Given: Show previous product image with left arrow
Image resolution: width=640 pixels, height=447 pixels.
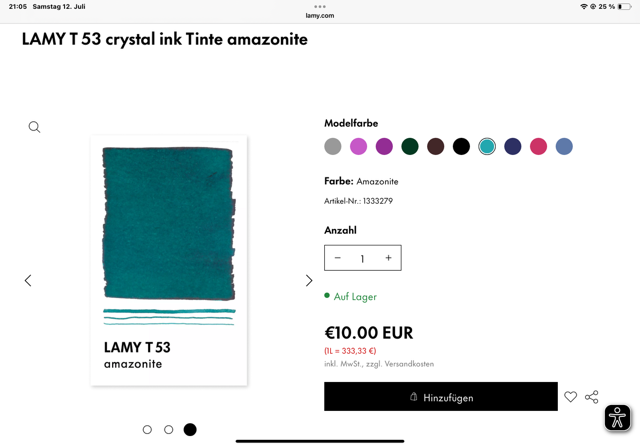Looking at the screenshot, I should click(28, 280).
